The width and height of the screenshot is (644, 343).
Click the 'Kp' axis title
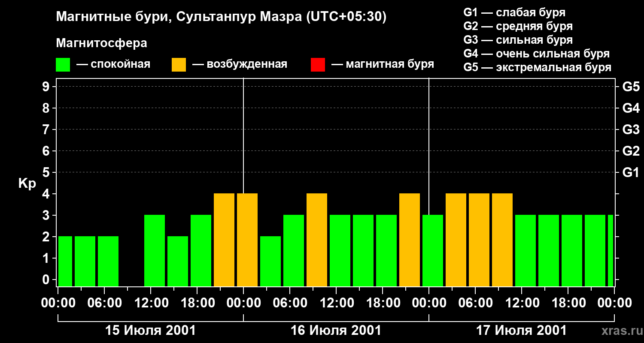pos(27,184)
